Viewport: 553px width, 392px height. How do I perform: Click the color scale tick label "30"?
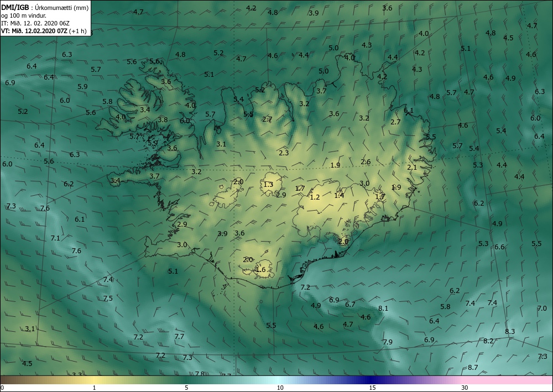pos(465,388)
